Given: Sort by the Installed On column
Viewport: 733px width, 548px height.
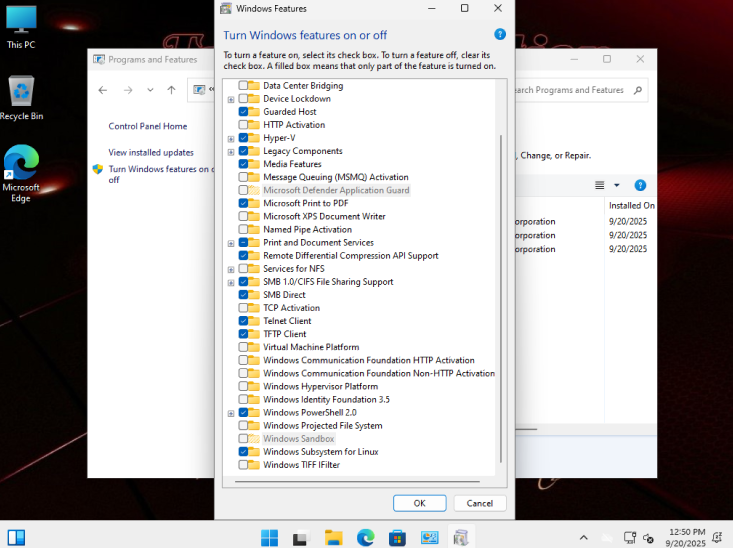Looking at the screenshot, I should point(631,205).
